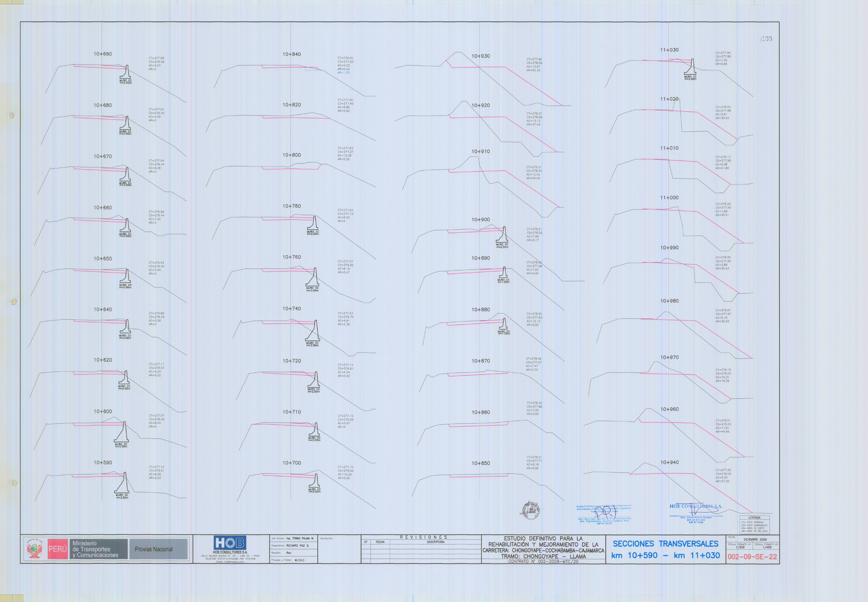Click the MURO CC H=3.00m label under 10+760
Screen dimensions: 868x602
pyautogui.click(x=312, y=289)
